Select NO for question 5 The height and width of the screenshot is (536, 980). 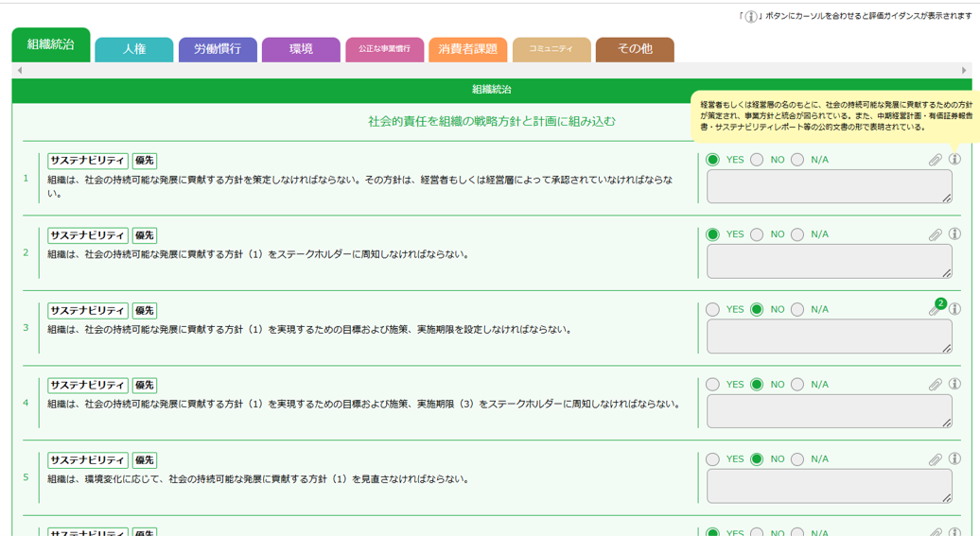(x=757, y=459)
